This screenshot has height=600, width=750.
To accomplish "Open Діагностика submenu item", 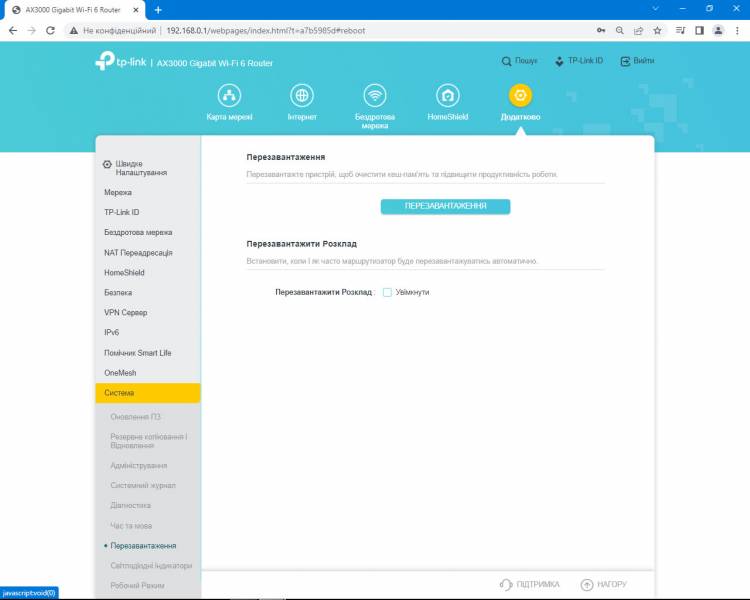I will coord(131,505).
